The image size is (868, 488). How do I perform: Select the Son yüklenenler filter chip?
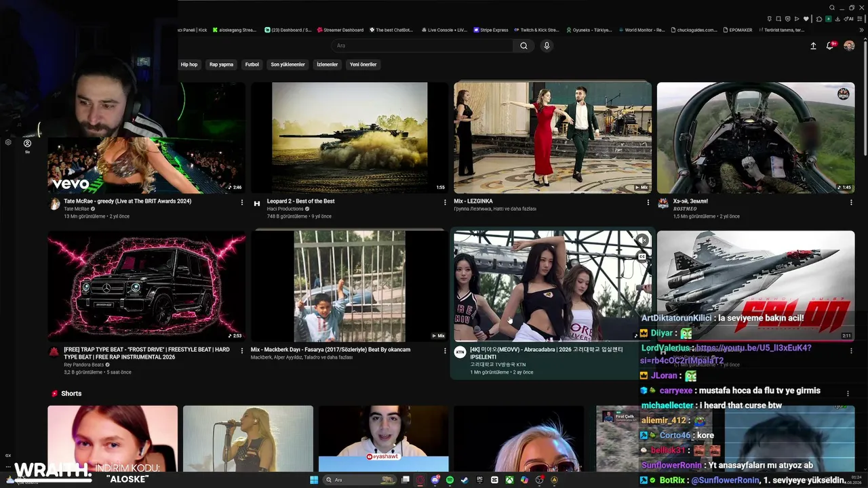click(x=288, y=64)
